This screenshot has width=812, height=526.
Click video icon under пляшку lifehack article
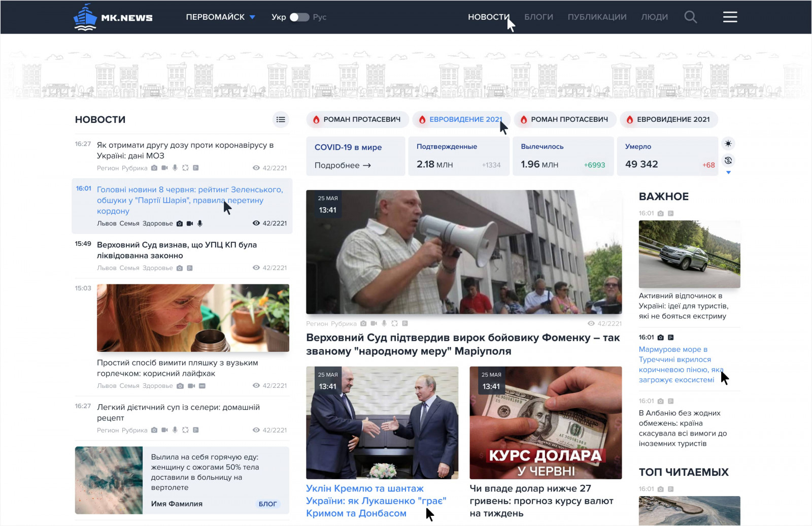point(191,386)
